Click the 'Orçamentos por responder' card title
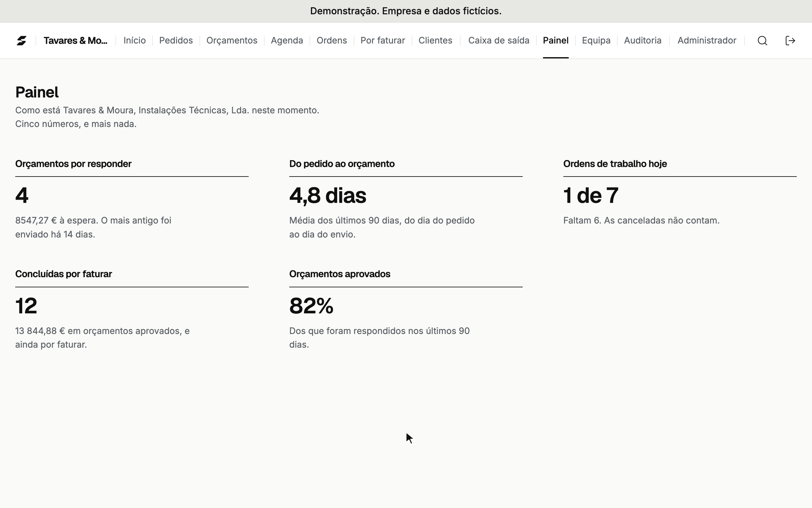This screenshot has height=508, width=812. [x=73, y=164]
